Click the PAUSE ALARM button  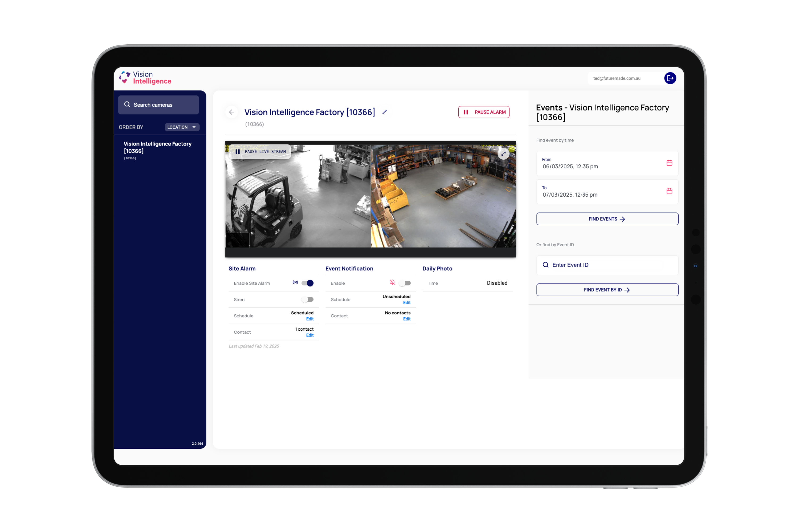point(484,112)
